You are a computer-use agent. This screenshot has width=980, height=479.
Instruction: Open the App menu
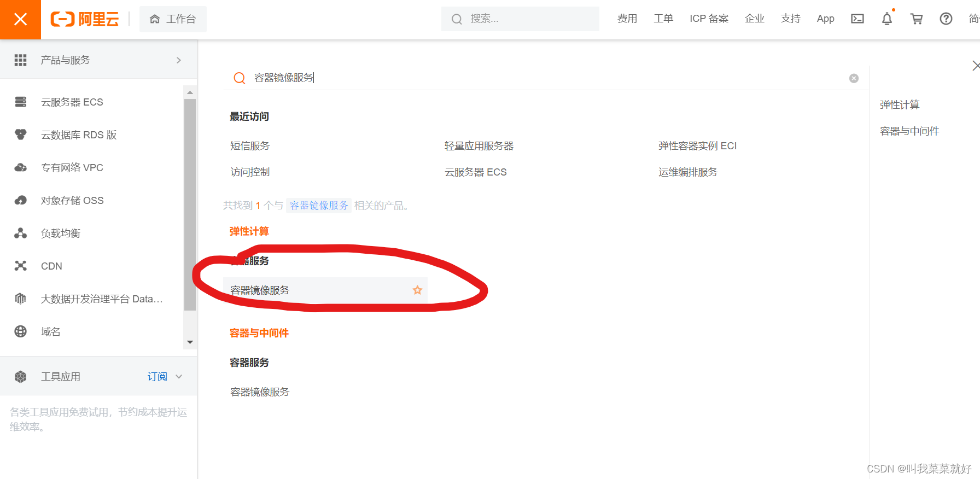point(825,19)
